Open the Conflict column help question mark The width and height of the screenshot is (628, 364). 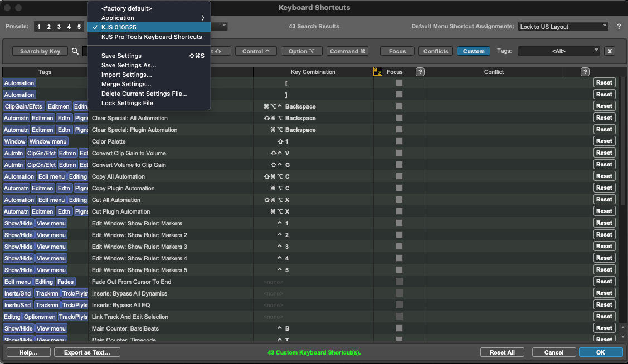click(x=585, y=72)
